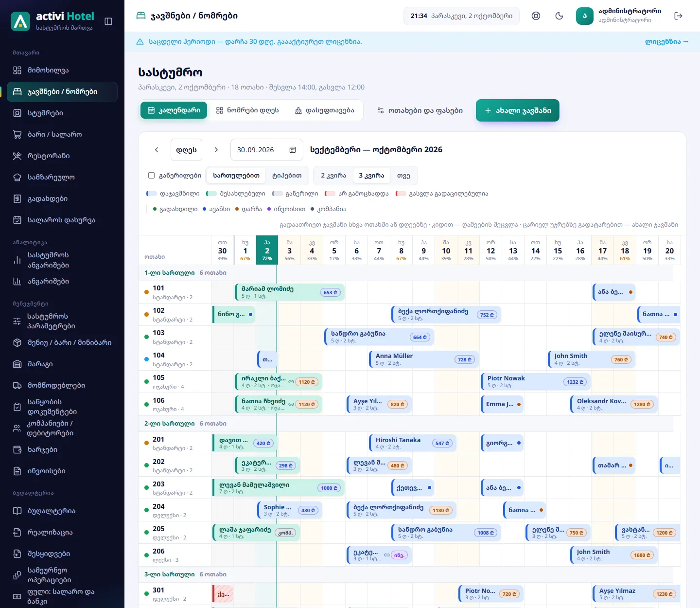Select the ტიპებით grouping option

coord(287,176)
